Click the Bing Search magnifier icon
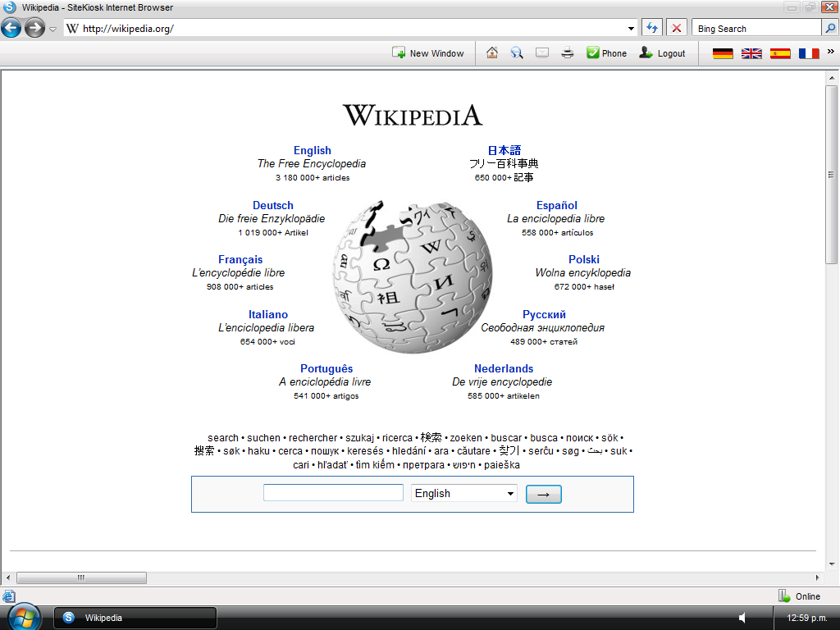The height and width of the screenshot is (630, 840). 830,28
